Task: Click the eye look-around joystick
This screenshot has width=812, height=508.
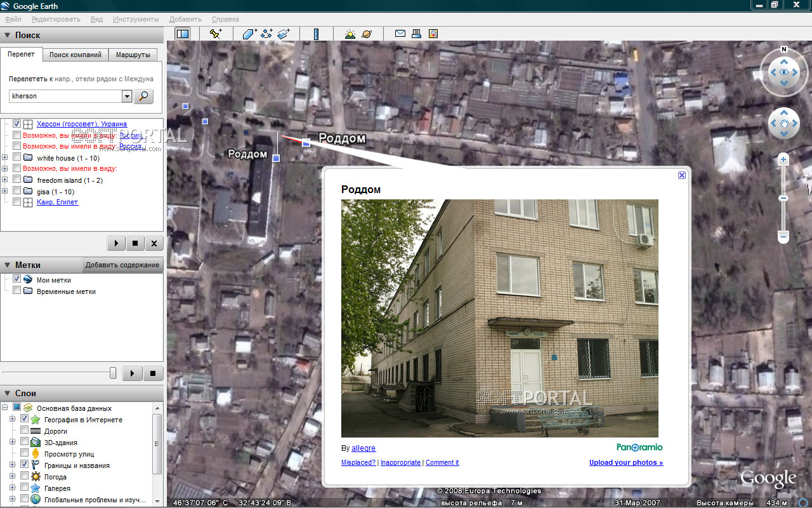Action: pos(784,72)
